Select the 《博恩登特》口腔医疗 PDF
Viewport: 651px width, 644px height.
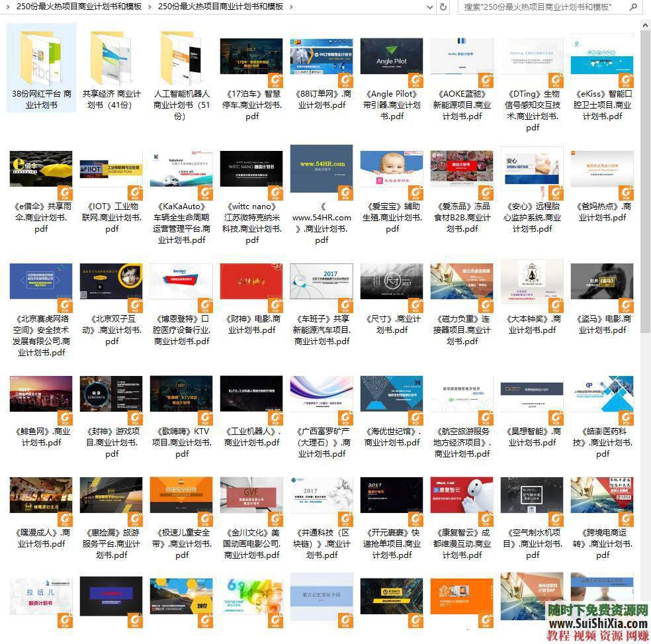[182, 304]
